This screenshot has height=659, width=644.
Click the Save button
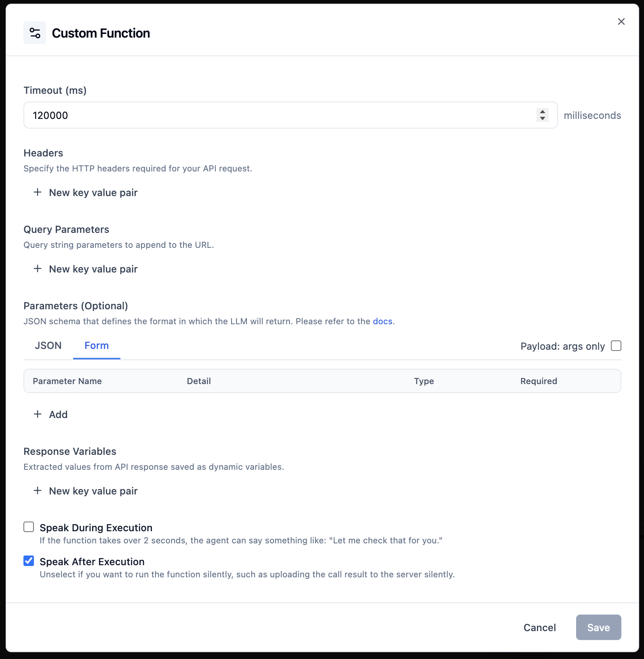[x=598, y=627]
